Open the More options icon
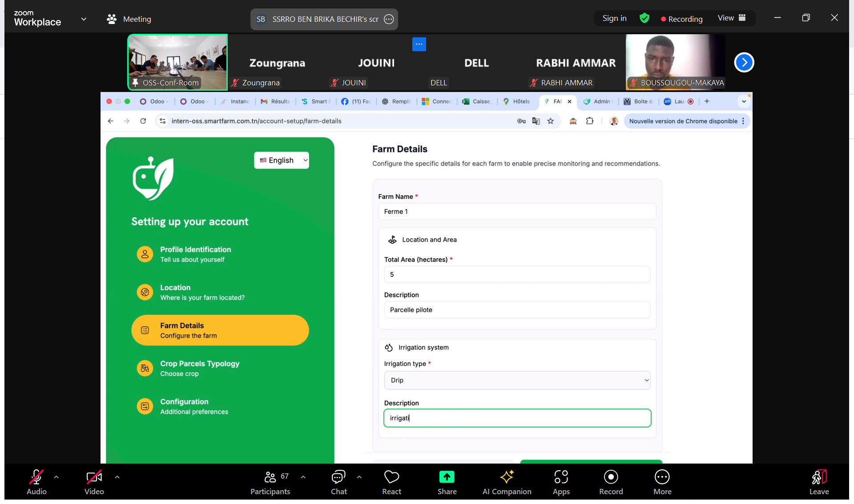Image resolution: width=854 pixels, height=504 pixels. click(662, 477)
